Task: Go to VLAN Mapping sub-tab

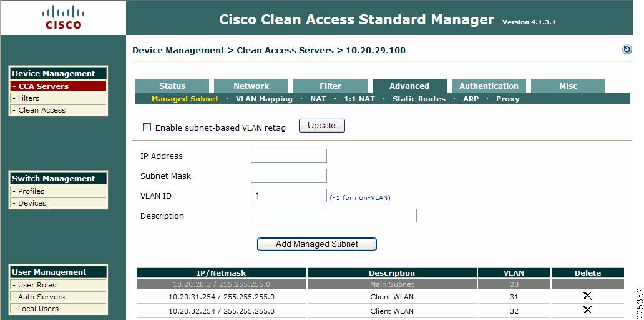Action: tap(264, 99)
